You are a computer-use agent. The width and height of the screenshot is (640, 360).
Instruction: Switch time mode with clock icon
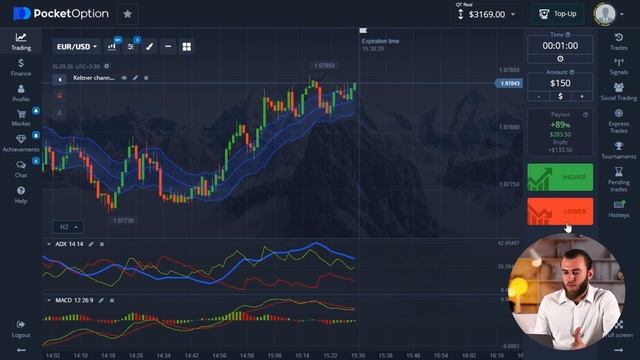point(560,59)
